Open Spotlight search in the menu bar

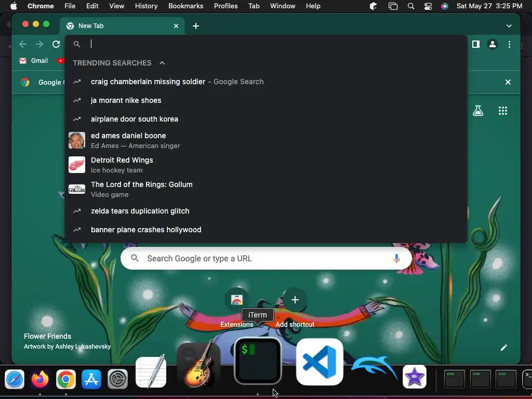(411, 6)
